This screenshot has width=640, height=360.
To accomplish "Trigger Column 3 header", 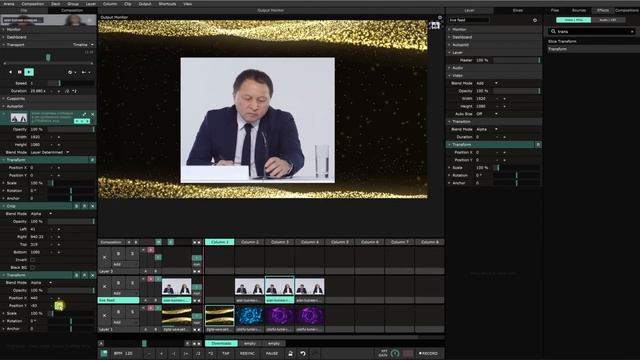I will pos(280,242).
